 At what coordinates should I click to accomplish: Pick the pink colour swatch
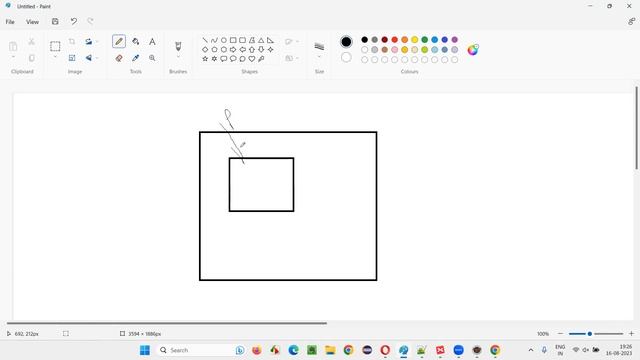(395, 50)
